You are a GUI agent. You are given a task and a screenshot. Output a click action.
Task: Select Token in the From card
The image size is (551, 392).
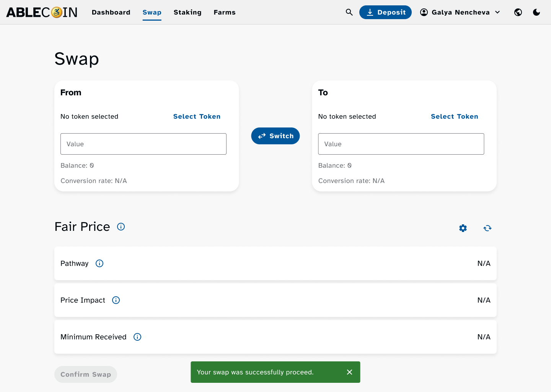click(197, 116)
